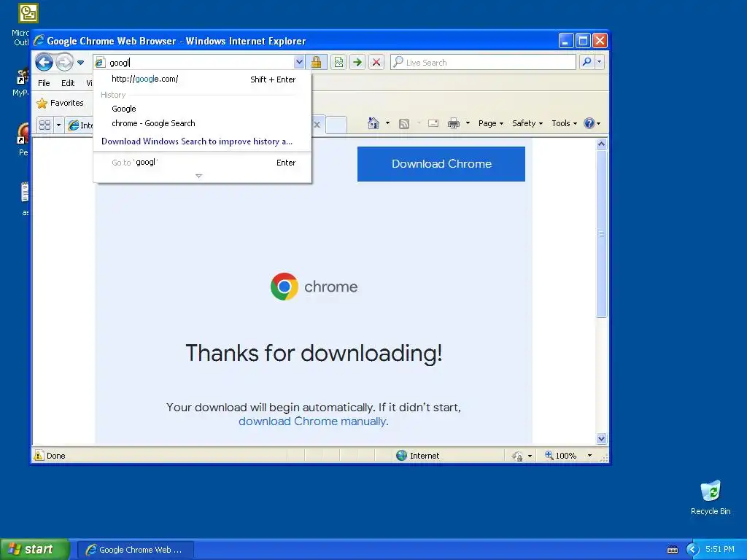Viewport: 747px width, 560px height.
Task: Click the keyboard icon in system tray
Action: click(672, 550)
